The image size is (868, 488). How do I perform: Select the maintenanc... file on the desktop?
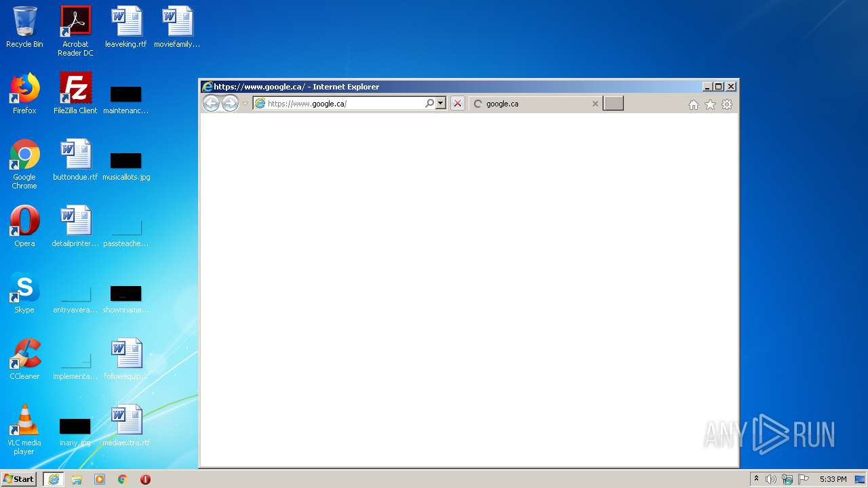click(126, 100)
